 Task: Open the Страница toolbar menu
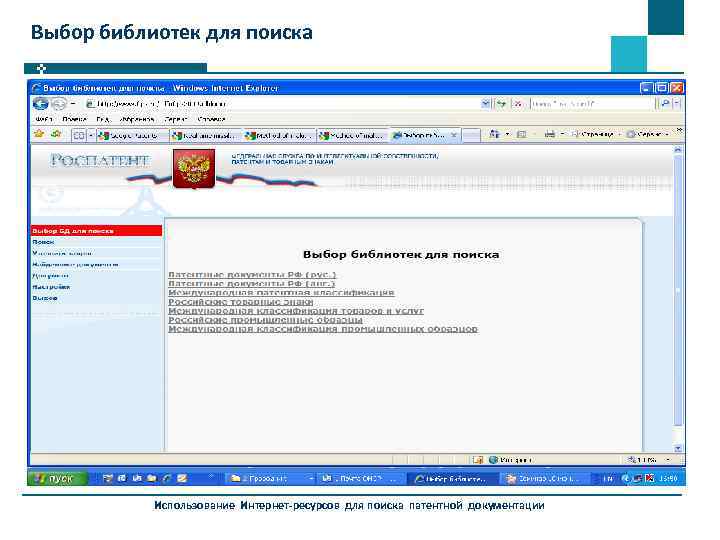tap(596, 134)
